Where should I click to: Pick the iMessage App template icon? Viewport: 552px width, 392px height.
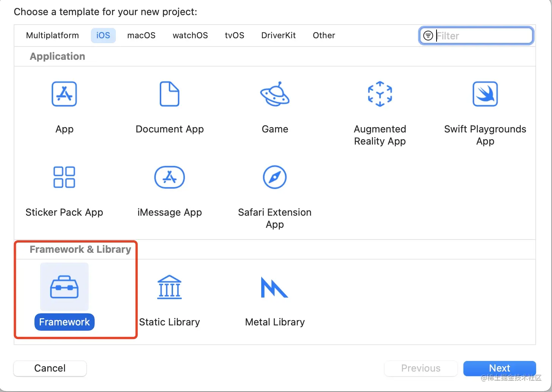[x=170, y=177]
